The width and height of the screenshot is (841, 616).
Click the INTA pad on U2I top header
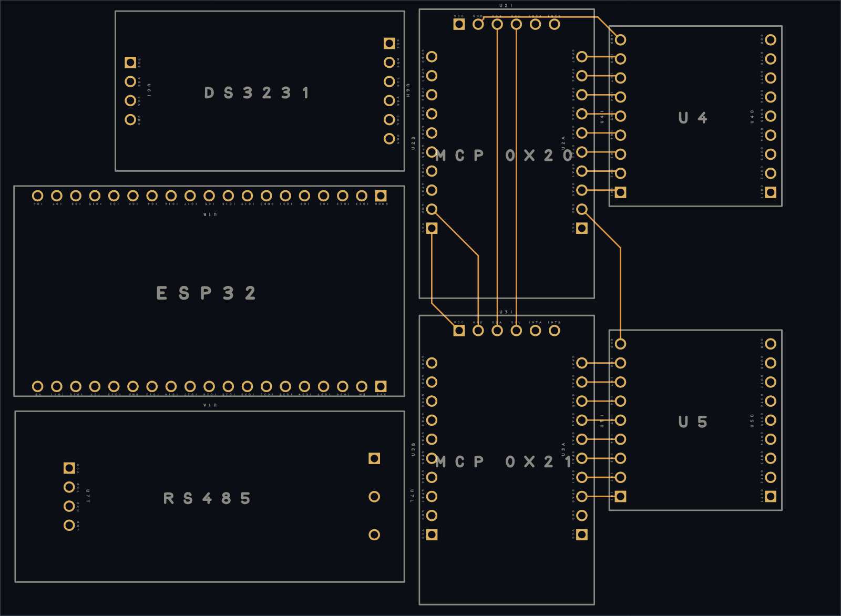click(535, 24)
